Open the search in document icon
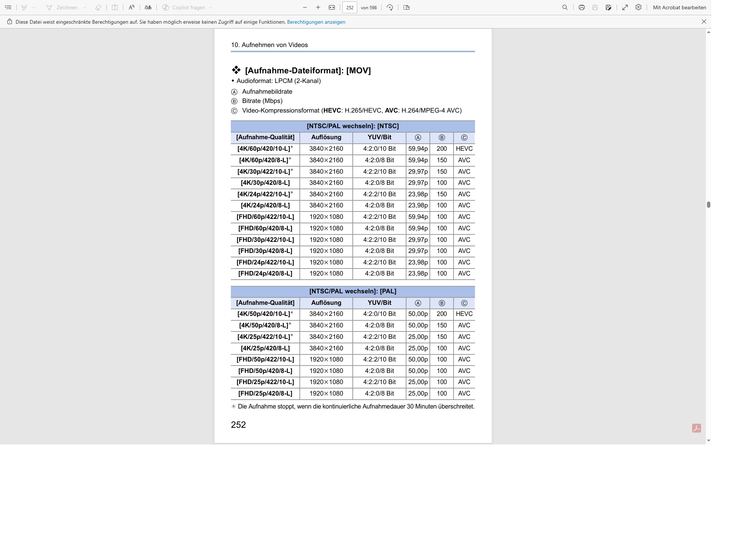 pos(565,7)
